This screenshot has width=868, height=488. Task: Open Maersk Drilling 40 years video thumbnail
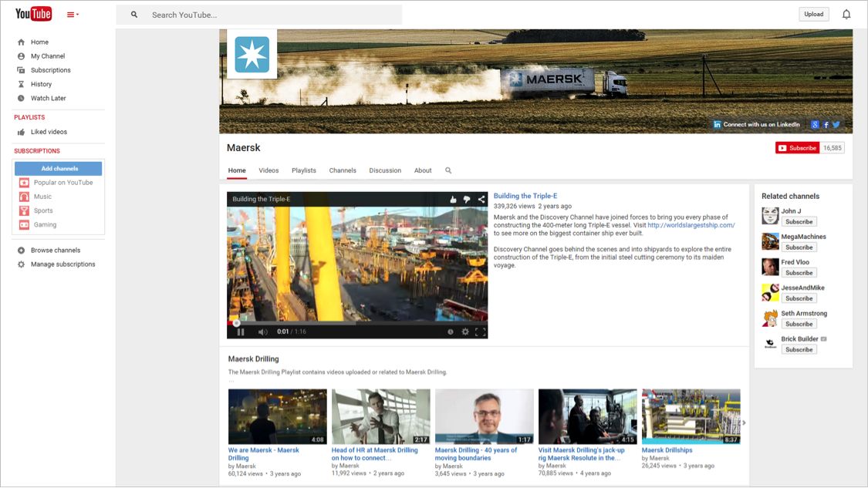click(x=485, y=416)
